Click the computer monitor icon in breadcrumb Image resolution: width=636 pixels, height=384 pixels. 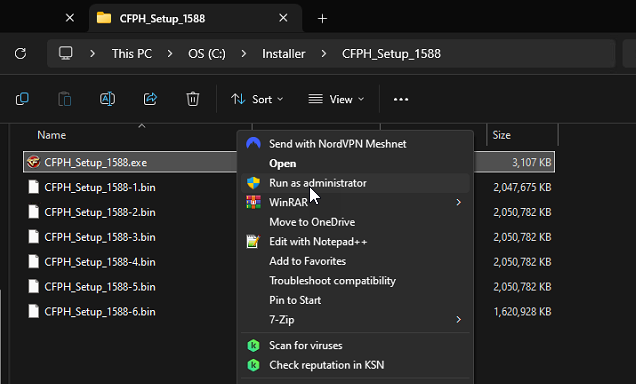pos(65,53)
